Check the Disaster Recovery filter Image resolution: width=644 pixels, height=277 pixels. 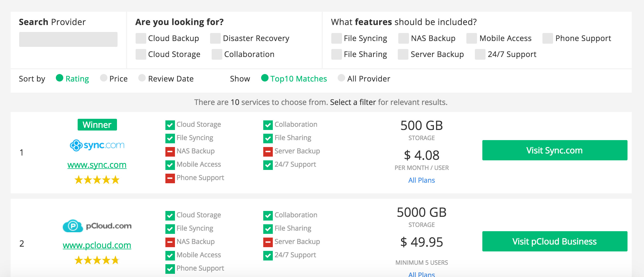click(215, 38)
